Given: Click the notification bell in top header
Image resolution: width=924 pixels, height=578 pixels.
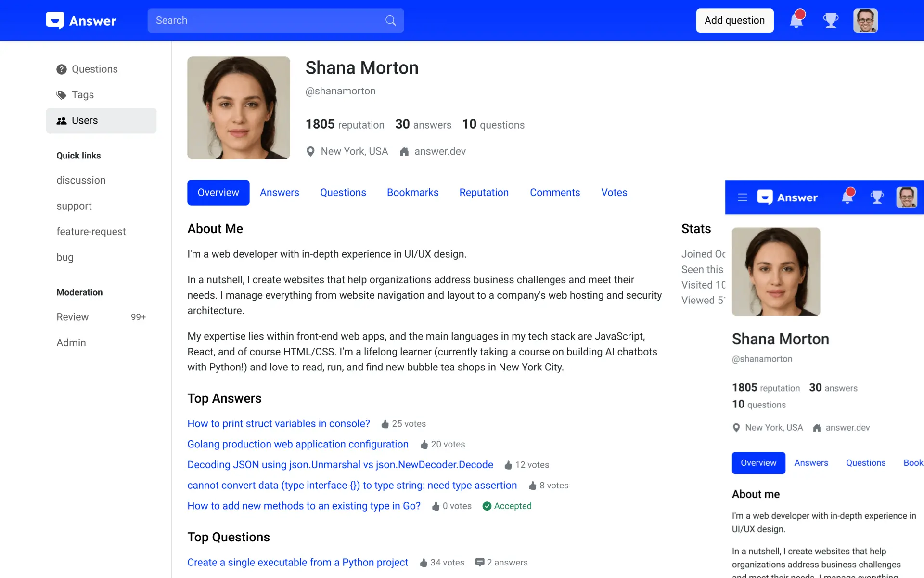Looking at the screenshot, I should [x=796, y=21].
